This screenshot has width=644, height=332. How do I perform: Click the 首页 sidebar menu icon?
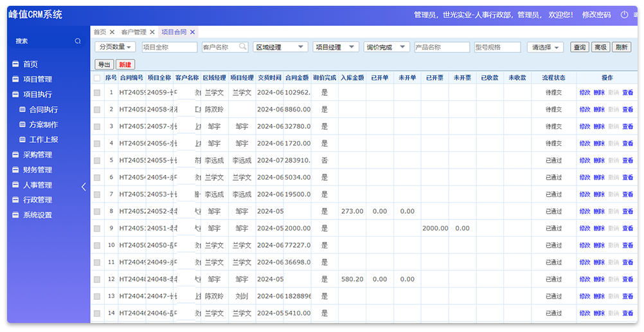15,64
